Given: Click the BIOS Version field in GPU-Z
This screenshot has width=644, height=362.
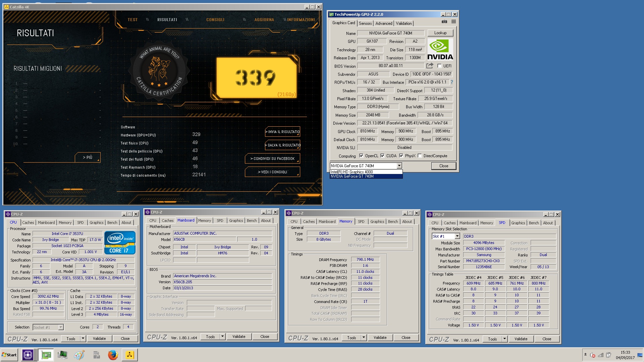Looking at the screenshot, I should (x=391, y=66).
